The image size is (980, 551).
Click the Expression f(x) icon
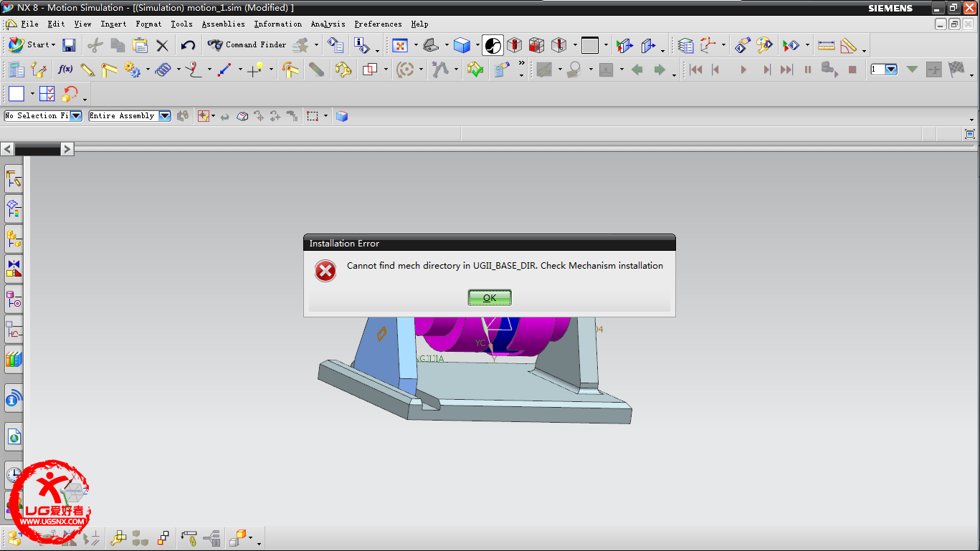[65, 70]
